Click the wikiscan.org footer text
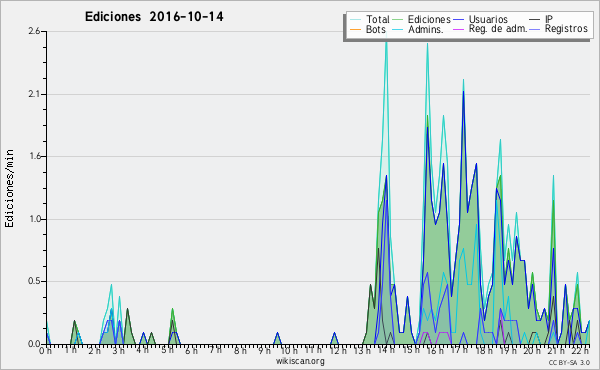600x370 pixels. coord(300,361)
